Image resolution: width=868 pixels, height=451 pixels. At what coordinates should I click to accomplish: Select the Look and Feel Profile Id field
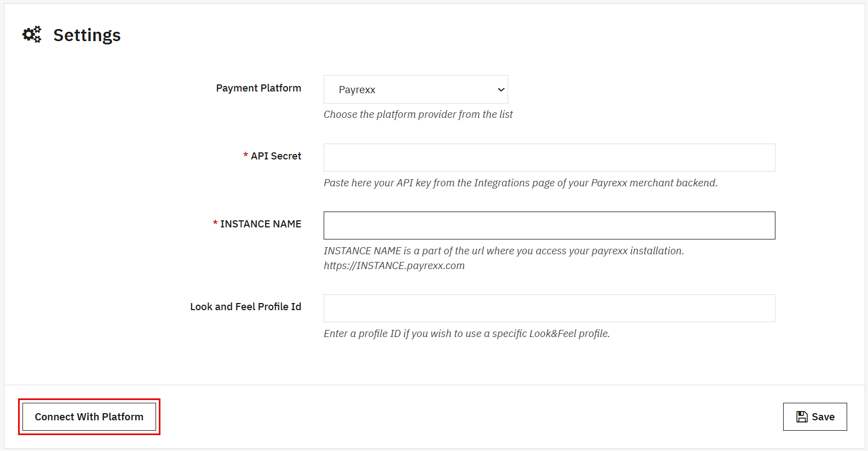point(549,309)
